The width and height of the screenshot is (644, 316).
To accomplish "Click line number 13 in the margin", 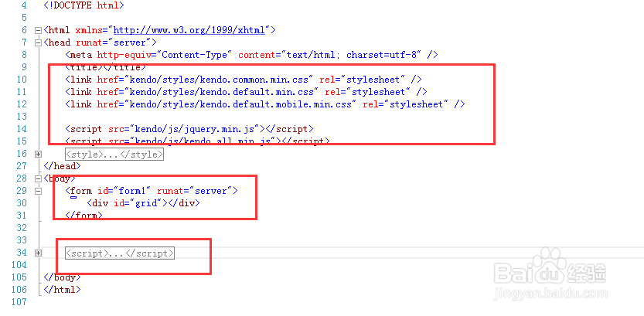I will [22, 117].
